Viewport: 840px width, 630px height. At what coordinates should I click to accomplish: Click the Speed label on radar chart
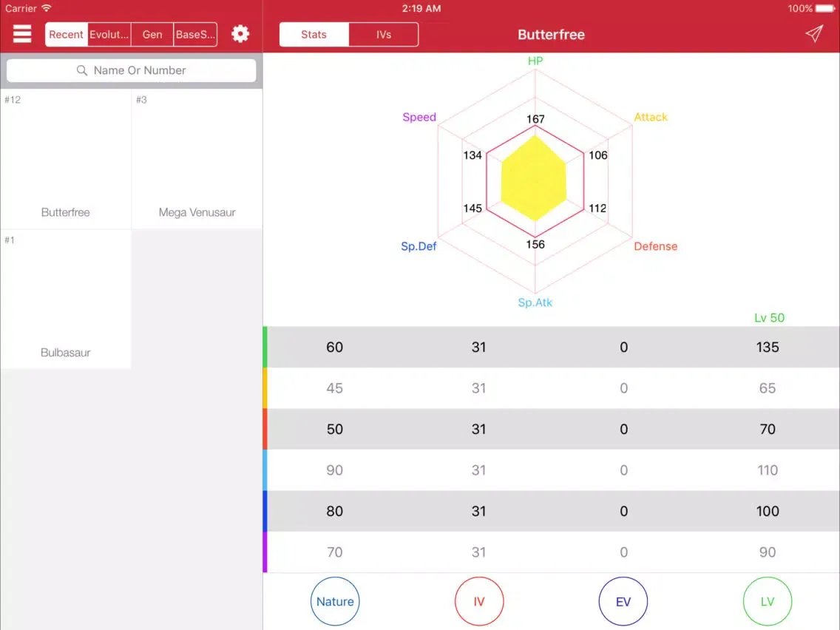point(419,117)
